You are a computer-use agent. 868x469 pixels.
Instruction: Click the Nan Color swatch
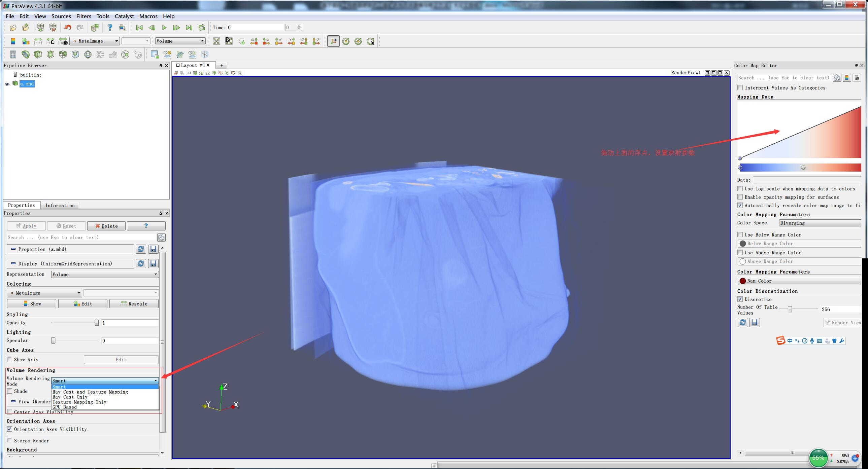click(x=743, y=281)
